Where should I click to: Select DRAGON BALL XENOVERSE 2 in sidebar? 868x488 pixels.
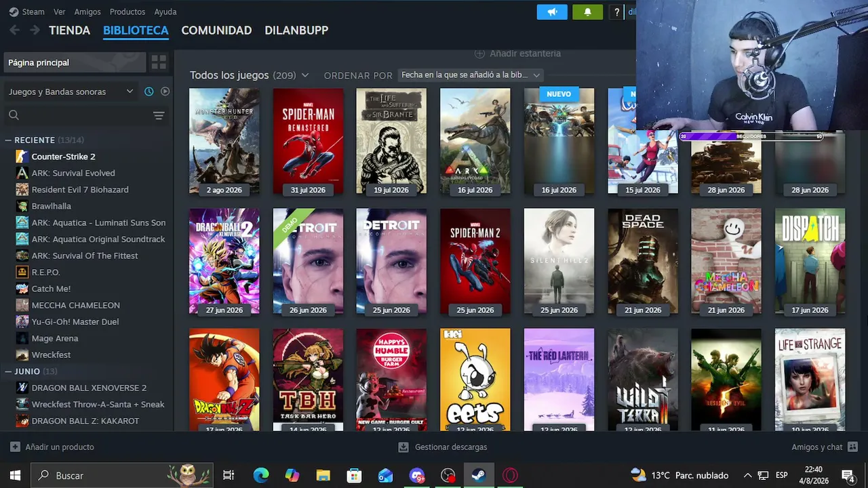tap(89, 388)
